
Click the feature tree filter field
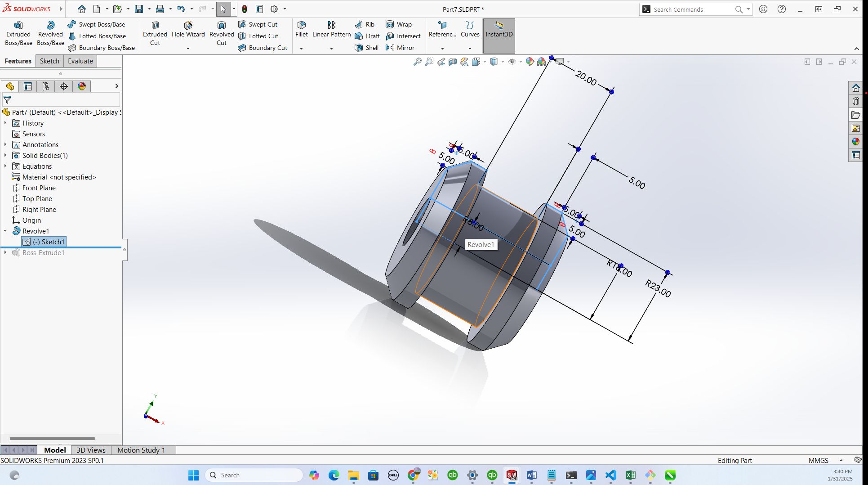click(x=61, y=99)
